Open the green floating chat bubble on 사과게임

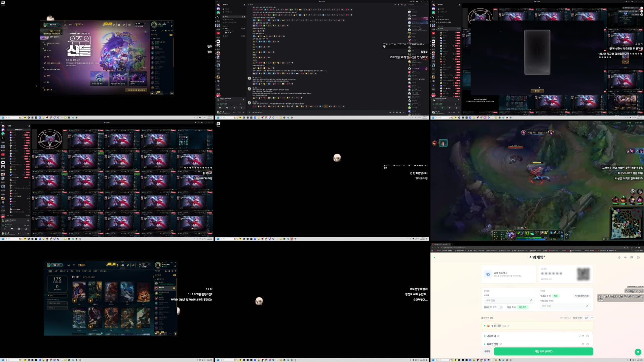(638, 352)
